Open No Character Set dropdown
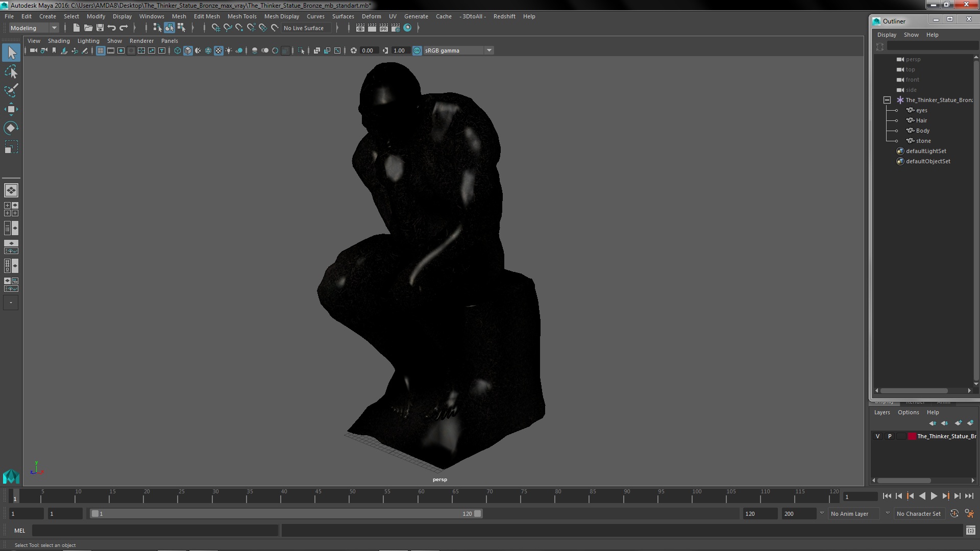This screenshot has width=980, height=551. click(921, 514)
